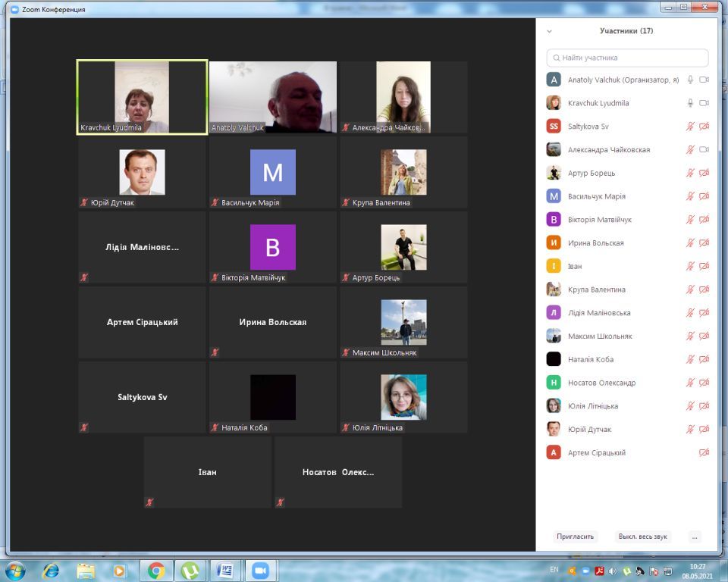Click camera icon next to Kravchuk Lyudmila

point(704,103)
